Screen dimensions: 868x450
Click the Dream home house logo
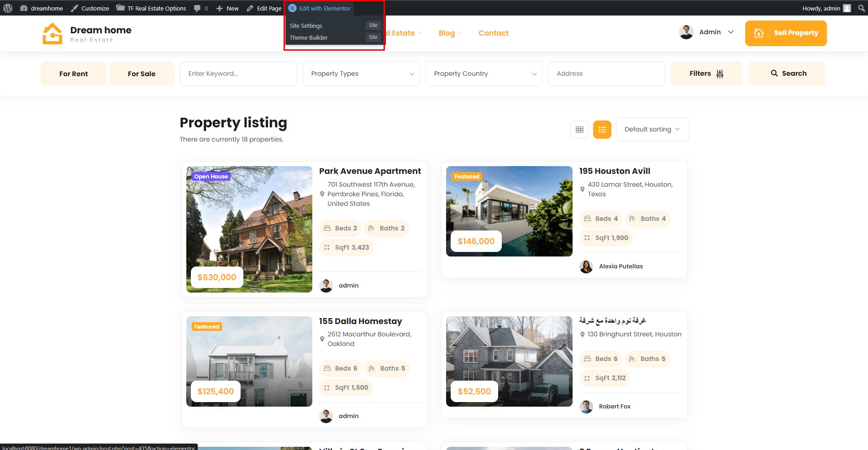tap(53, 33)
